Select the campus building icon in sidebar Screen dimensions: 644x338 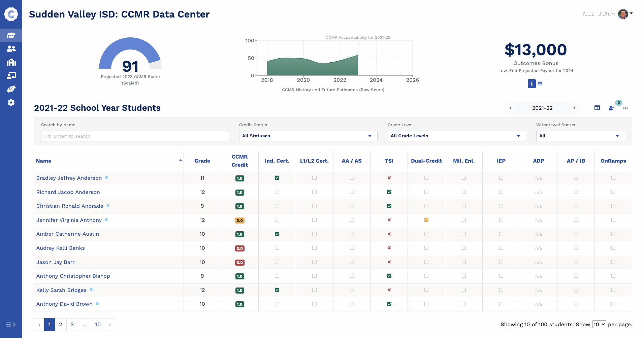click(11, 62)
